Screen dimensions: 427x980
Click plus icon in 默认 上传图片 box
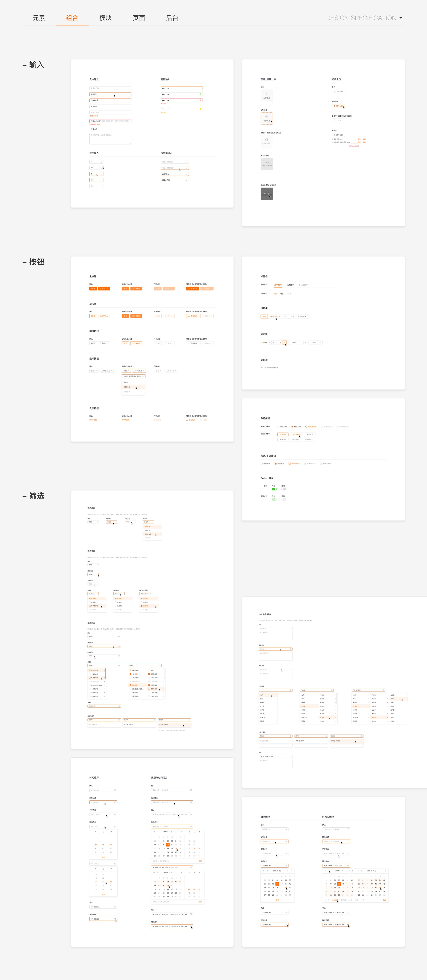[x=267, y=94]
